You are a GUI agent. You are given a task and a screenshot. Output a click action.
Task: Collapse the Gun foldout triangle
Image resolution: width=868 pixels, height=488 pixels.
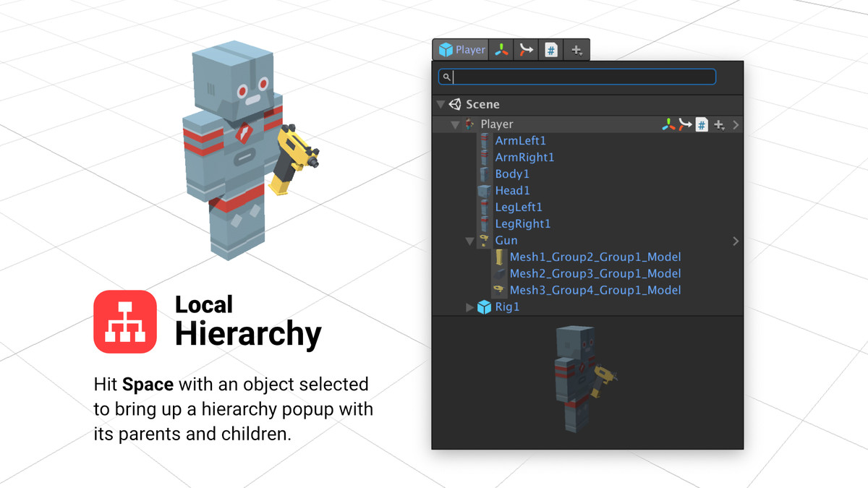[x=469, y=241]
